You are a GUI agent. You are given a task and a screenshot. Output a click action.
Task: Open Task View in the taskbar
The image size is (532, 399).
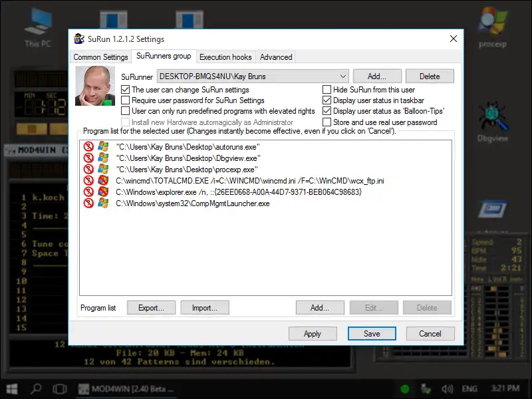(60, 389)
